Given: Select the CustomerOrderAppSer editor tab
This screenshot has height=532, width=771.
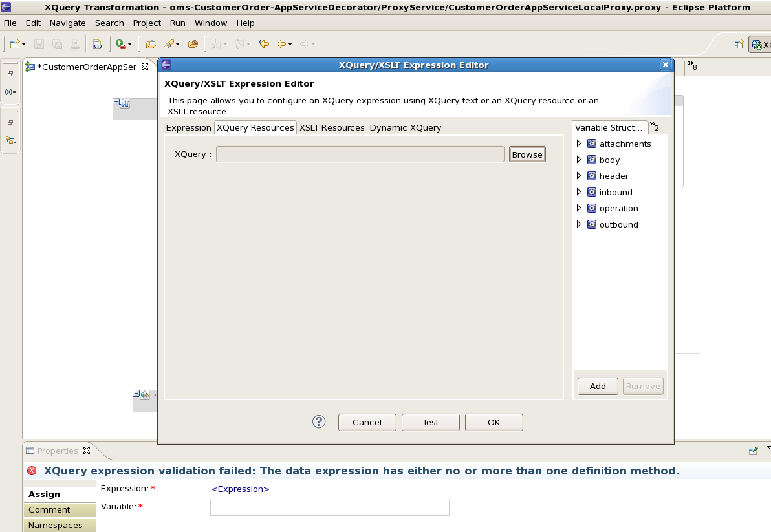Looking at the screenshot, I should click(x=86, y=67).
